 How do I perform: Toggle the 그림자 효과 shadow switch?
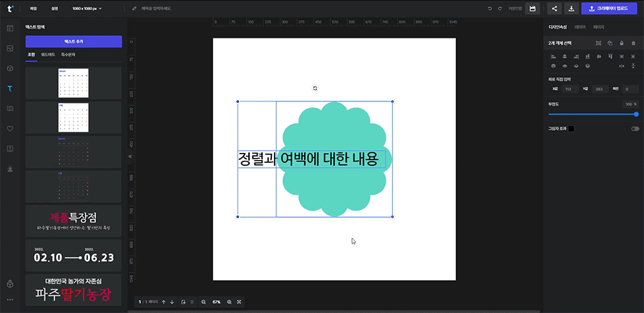[x=635, y=129]
